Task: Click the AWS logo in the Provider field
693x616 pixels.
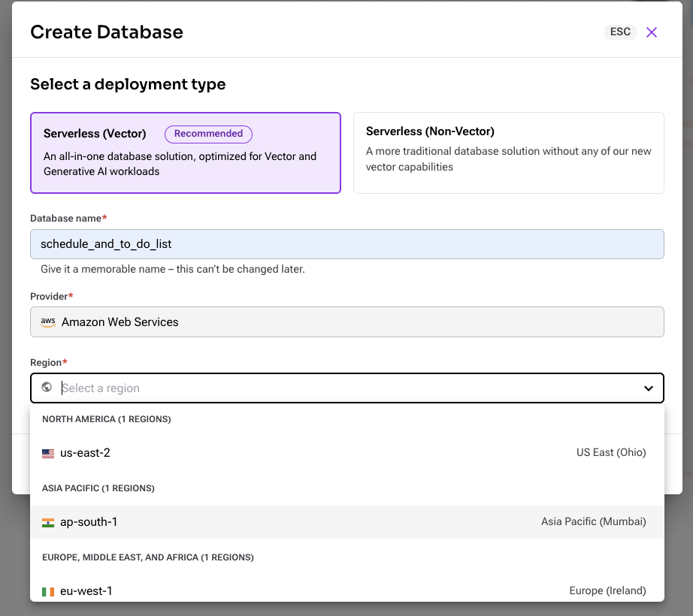Action: (47, 322)
